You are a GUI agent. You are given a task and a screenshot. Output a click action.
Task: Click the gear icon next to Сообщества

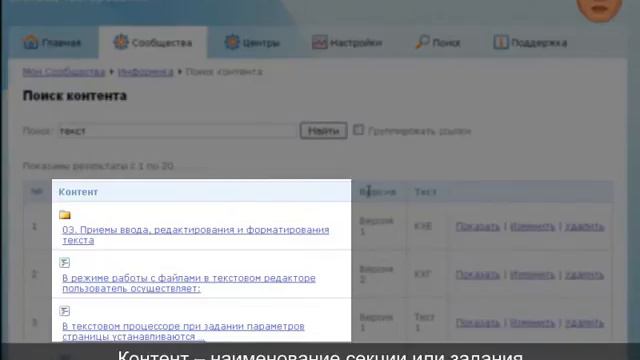click(121, 42)
